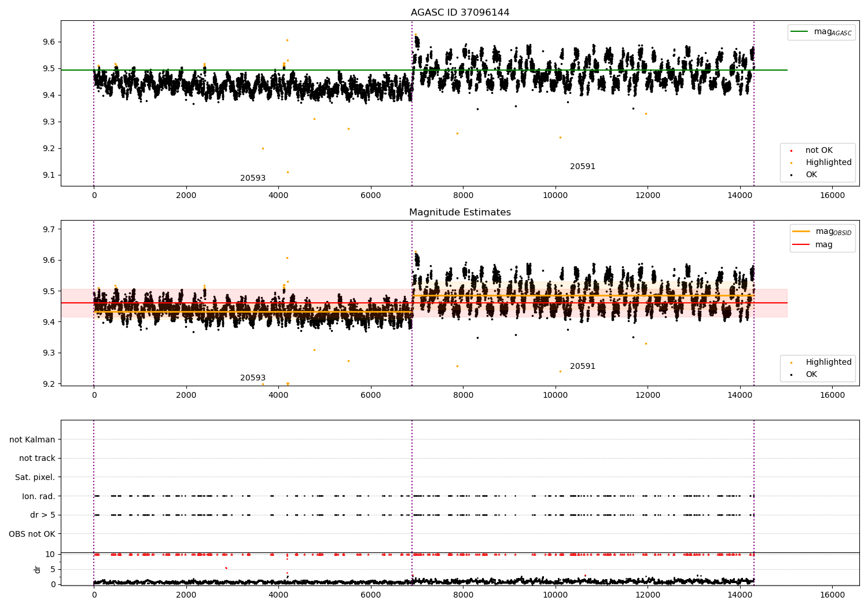Click the green line sample in mag AGASC legend
Screen dimensions: 868x608
[x=799, y=32]
